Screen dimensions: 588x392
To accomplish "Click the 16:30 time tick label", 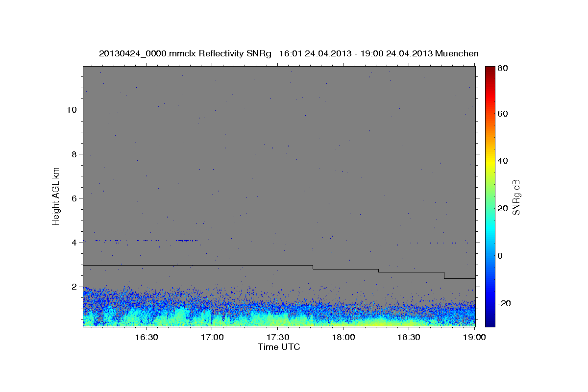I will click(x=147, y=338).
